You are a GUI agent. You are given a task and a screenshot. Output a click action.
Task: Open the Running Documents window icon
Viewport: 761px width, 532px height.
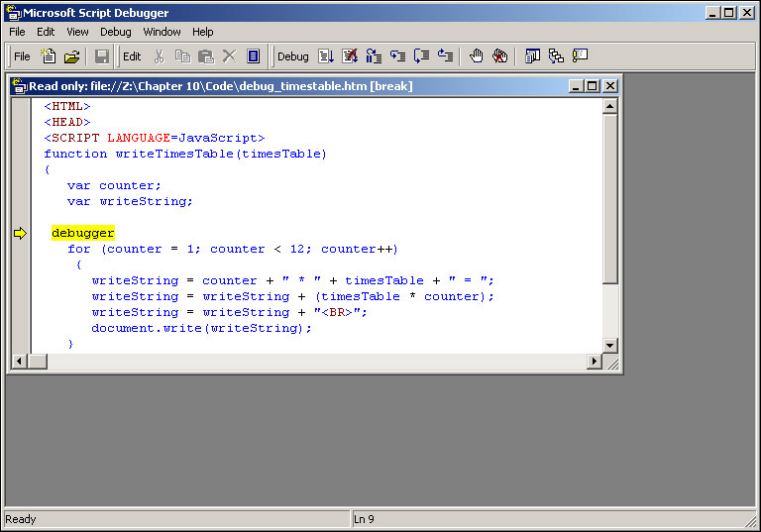point(532,56)
